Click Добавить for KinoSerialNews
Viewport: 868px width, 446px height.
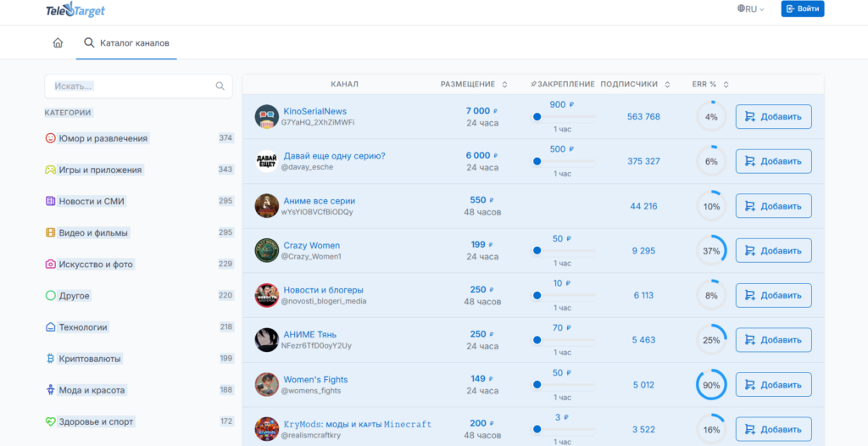point(773,116)
